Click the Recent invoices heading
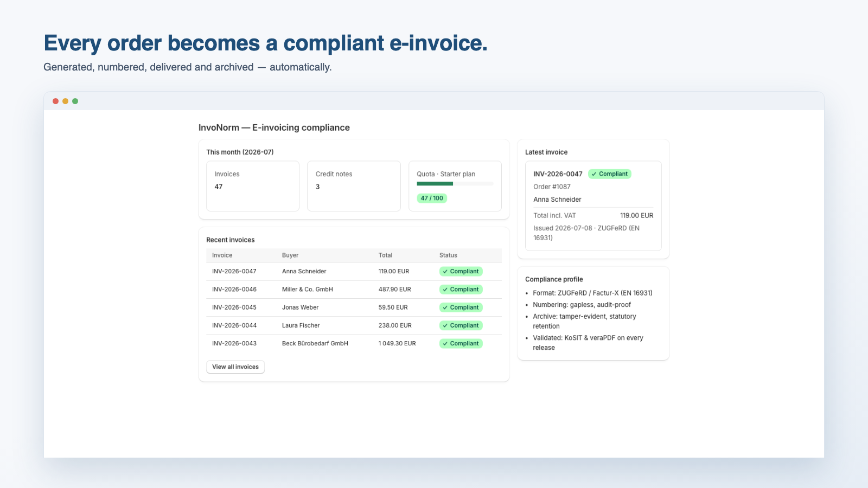868x488 pixels. [x=230, y=240]
